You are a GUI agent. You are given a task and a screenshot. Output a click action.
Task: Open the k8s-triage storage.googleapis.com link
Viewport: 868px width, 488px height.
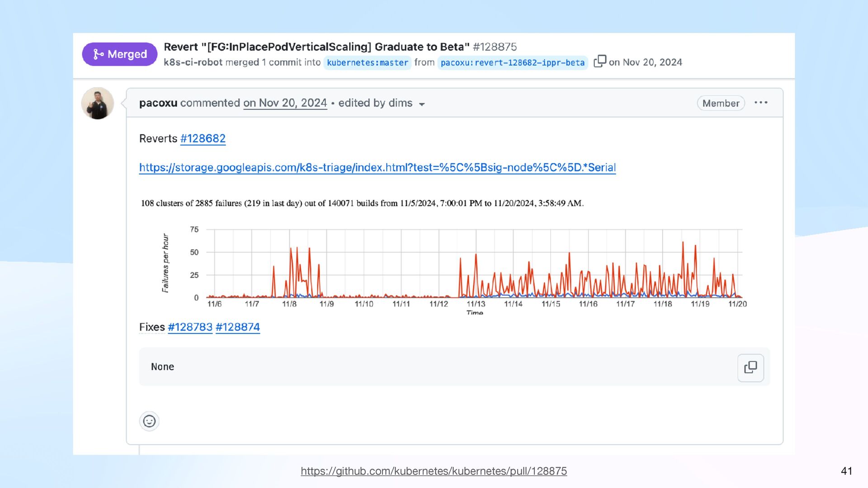coord(377,168)
